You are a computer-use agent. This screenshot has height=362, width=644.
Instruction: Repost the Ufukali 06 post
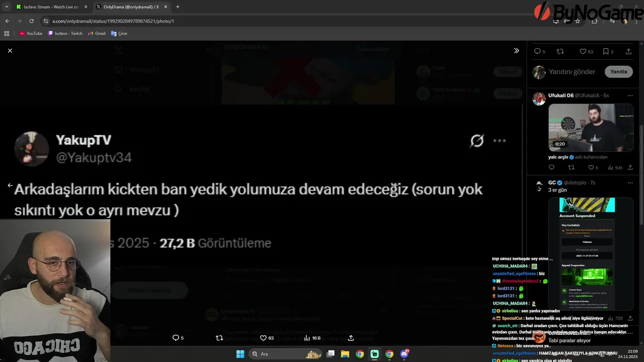click(x=571, y=167)
